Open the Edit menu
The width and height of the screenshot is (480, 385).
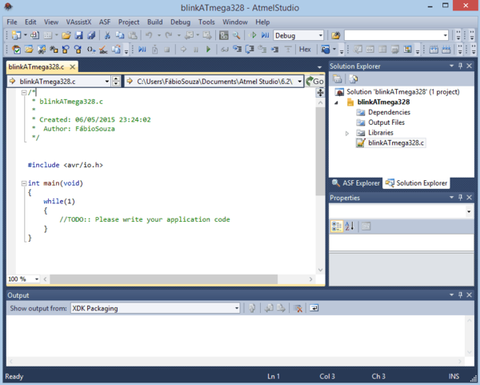click(30, 22)
